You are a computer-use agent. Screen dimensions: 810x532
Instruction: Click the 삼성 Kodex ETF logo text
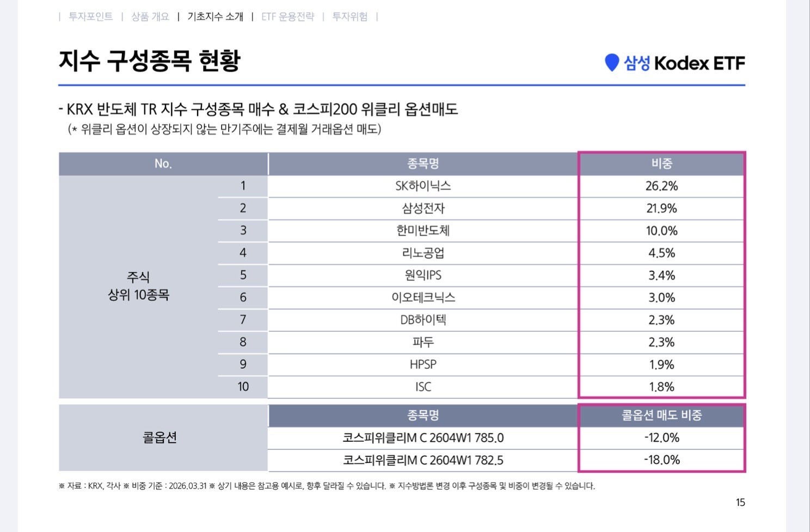(684, 63)
